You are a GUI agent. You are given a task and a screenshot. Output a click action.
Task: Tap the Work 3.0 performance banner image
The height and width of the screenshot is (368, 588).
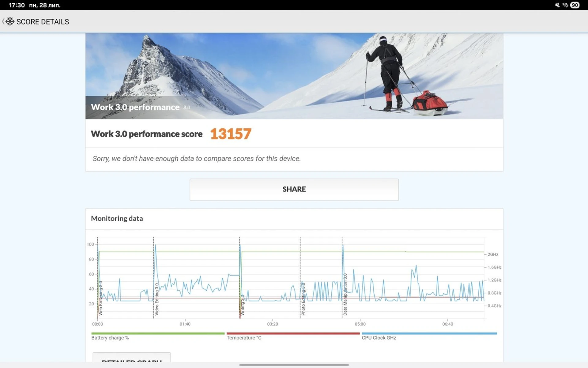(294, 76)
